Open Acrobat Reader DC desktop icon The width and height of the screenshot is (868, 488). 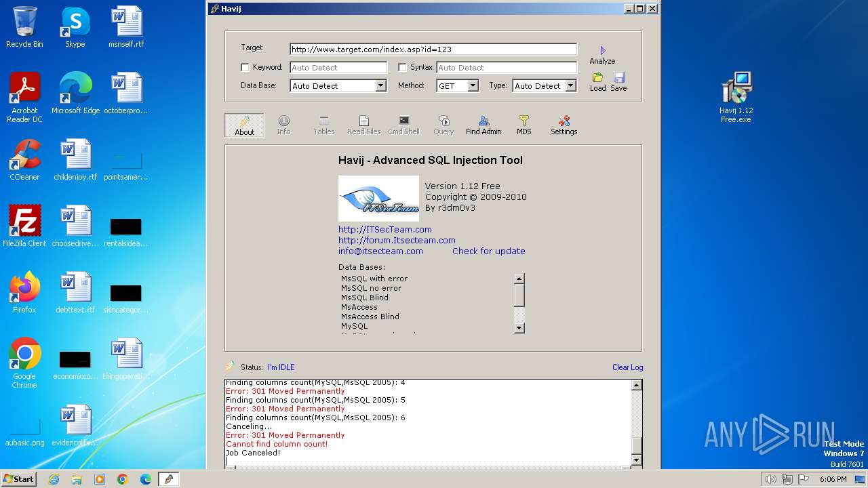[24, 98]
